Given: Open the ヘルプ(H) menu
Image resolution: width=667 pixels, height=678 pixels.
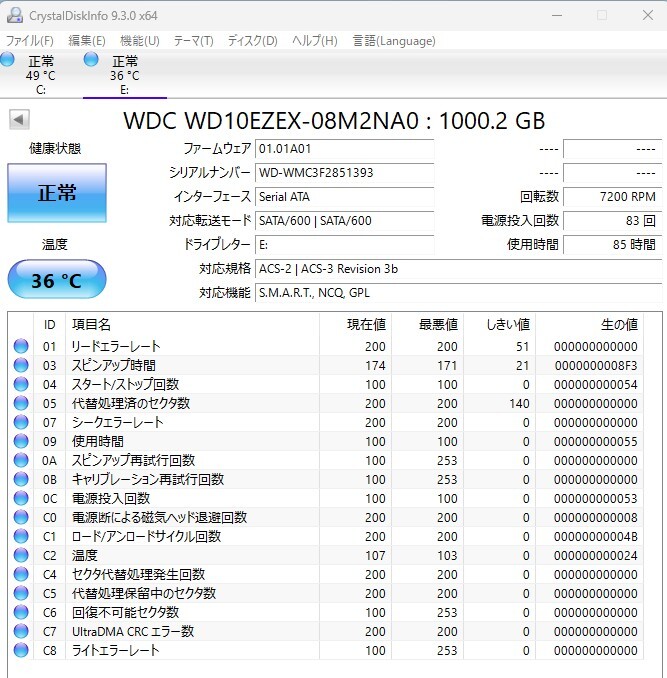Looking at the screenshot, I should pos(315,41).
